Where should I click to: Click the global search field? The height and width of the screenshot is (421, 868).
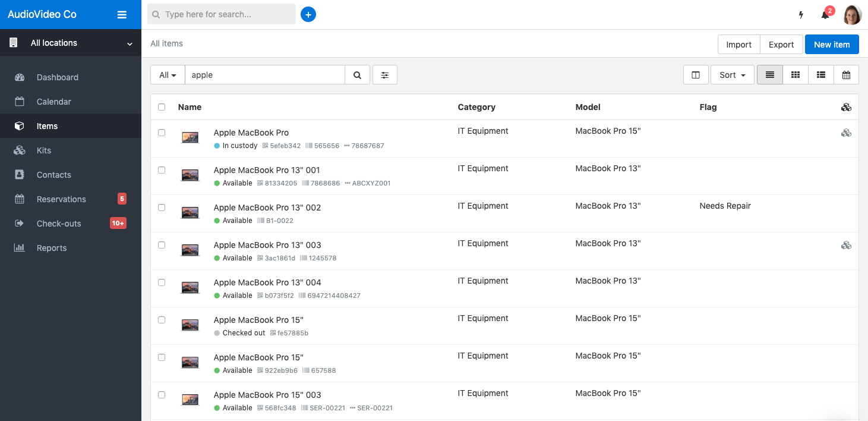coord(222,14)
